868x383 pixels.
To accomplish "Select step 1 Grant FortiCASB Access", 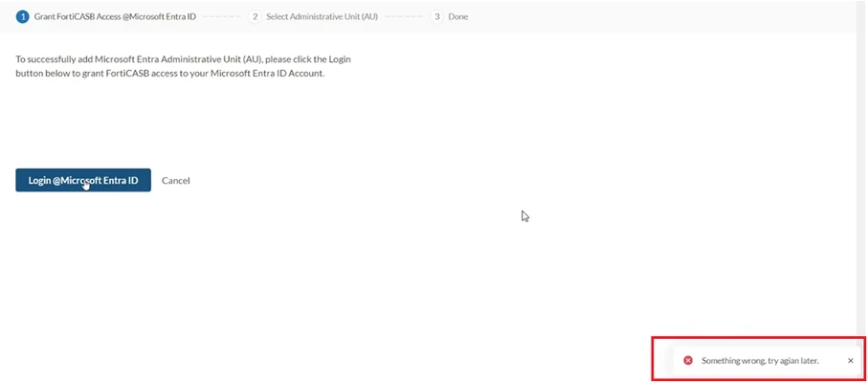I will tap(106, 16).
